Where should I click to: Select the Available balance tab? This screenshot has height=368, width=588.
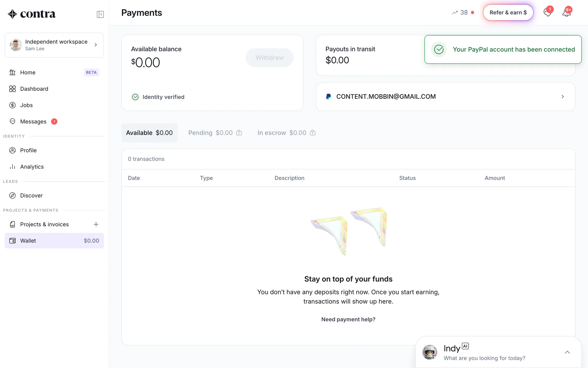point(149,133)
